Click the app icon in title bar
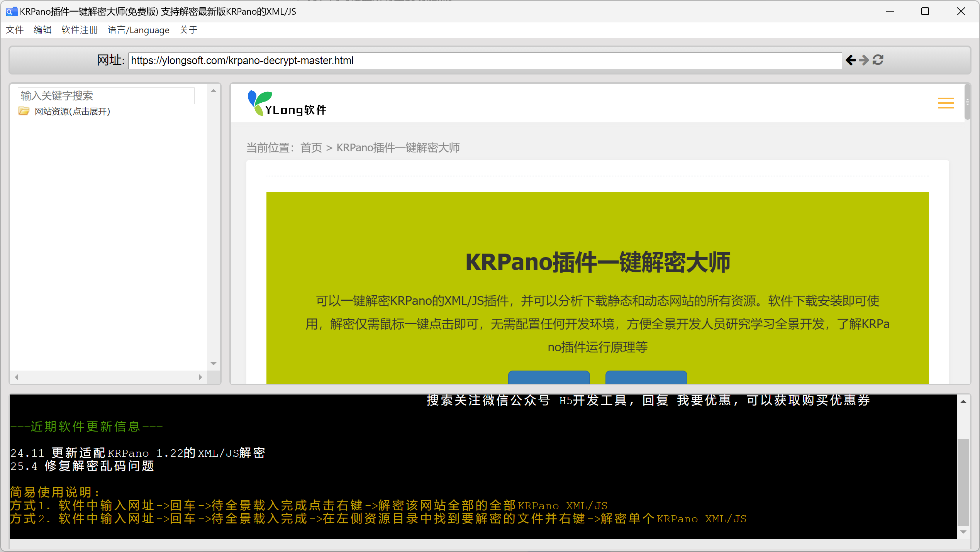This screenshot has height=552, width=980. 12,12
